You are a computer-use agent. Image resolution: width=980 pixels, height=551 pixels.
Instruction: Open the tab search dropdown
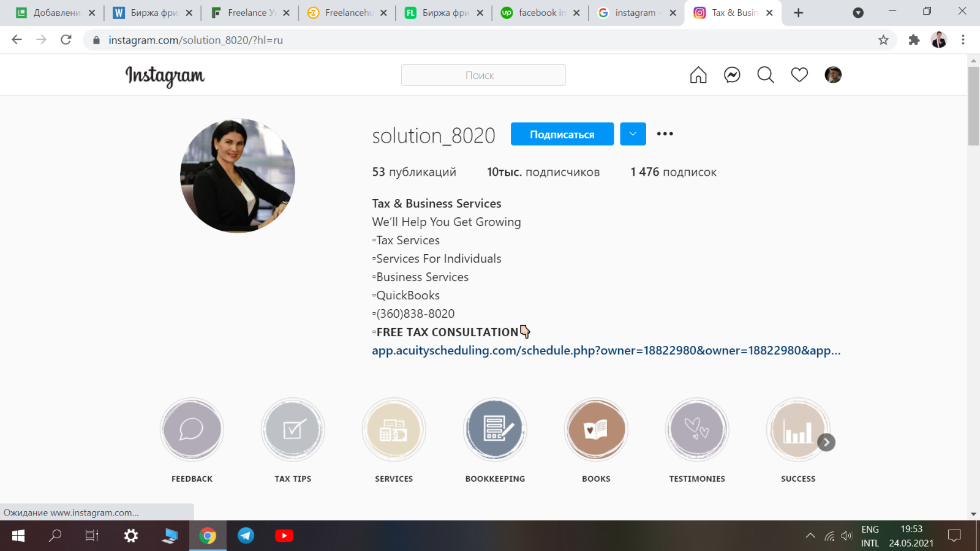click(x=858, y=13)
